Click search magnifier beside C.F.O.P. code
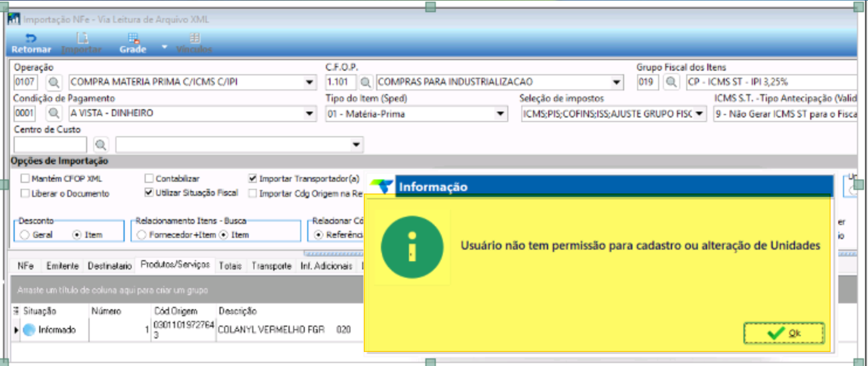868x366 pixels. (366, 82)
